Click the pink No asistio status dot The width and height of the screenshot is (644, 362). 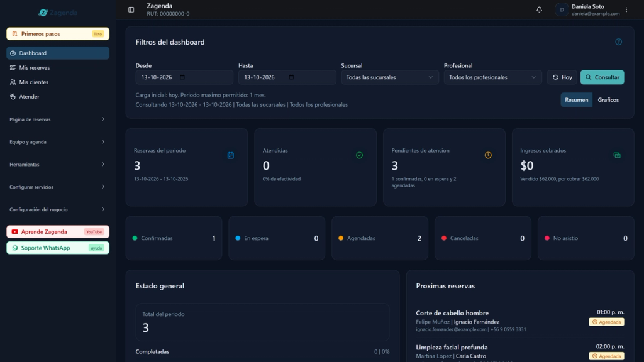[547, 238]
